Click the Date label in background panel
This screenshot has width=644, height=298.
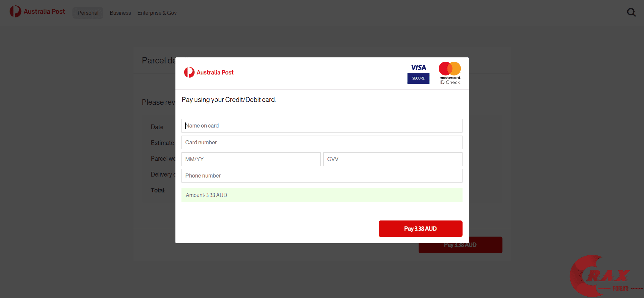[x=158, y=127]
